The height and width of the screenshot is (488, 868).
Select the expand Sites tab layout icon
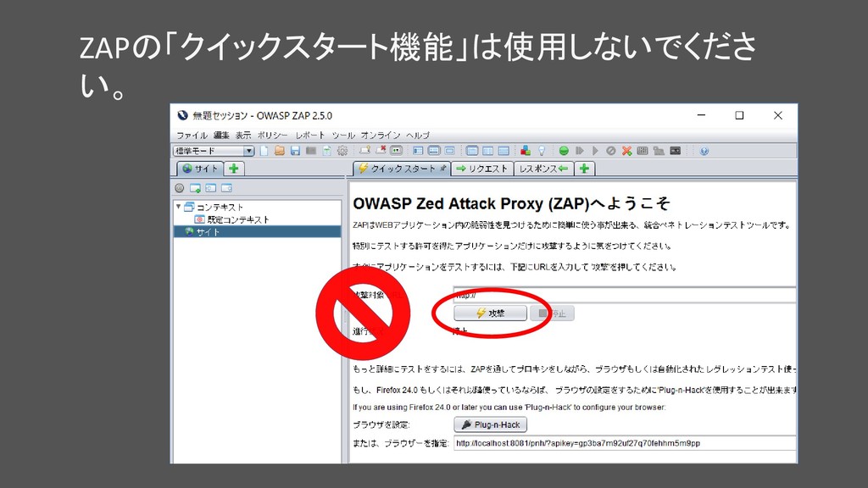click(x=418, y=151)
